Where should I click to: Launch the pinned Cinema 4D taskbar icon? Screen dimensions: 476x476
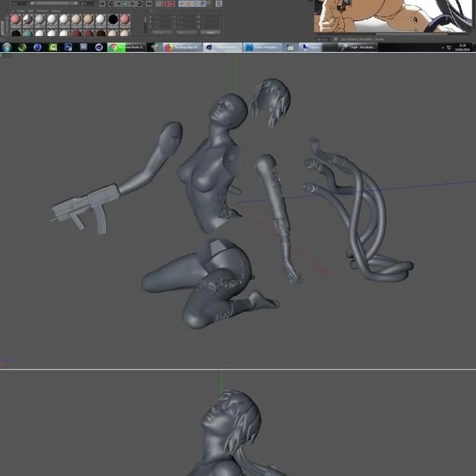point(99,47)
